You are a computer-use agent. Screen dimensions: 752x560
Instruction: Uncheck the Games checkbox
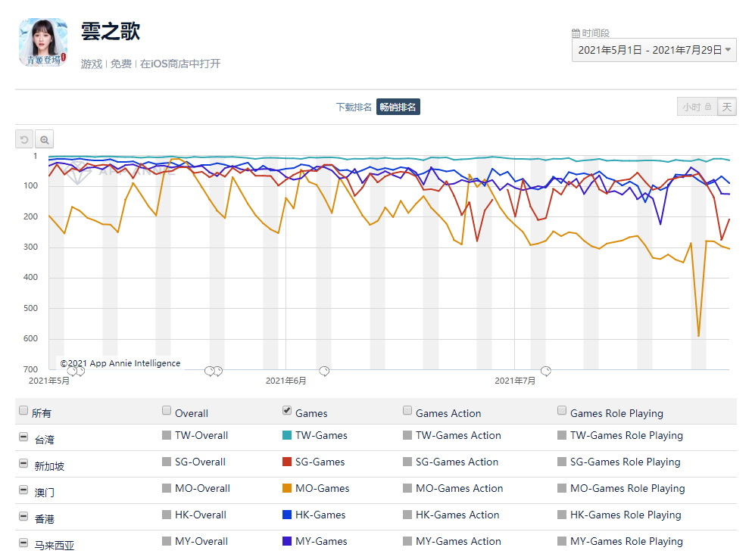coord(287,410)
